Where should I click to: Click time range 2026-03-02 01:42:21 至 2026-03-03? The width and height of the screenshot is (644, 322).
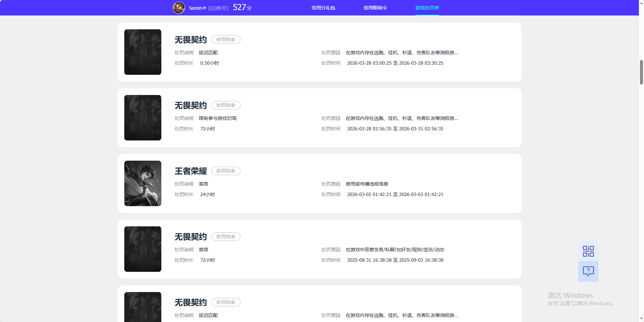(x=395, y=194)
